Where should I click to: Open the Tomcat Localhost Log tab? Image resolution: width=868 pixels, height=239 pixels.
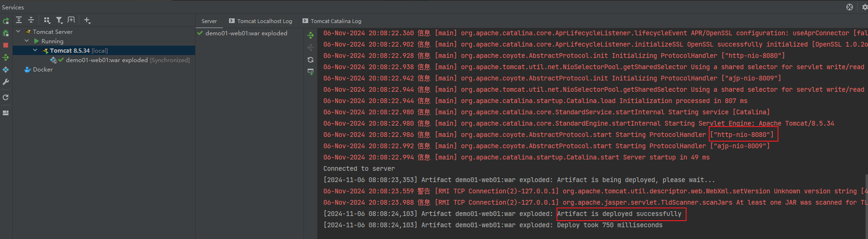261,21
